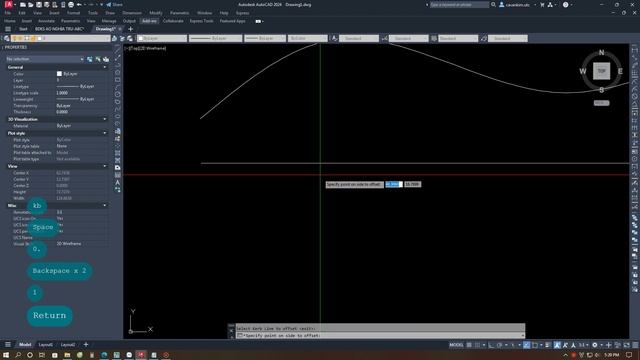The image size is (640, 360).
Task: Open the layer control dropdown
Action: point(60,38)
